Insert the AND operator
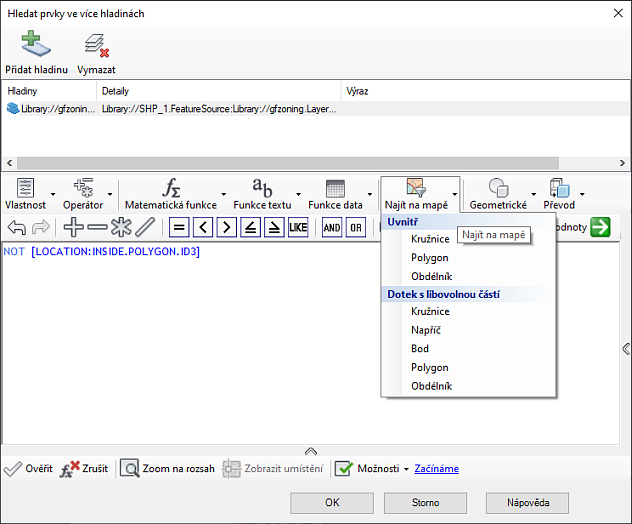 click(332, 227)
